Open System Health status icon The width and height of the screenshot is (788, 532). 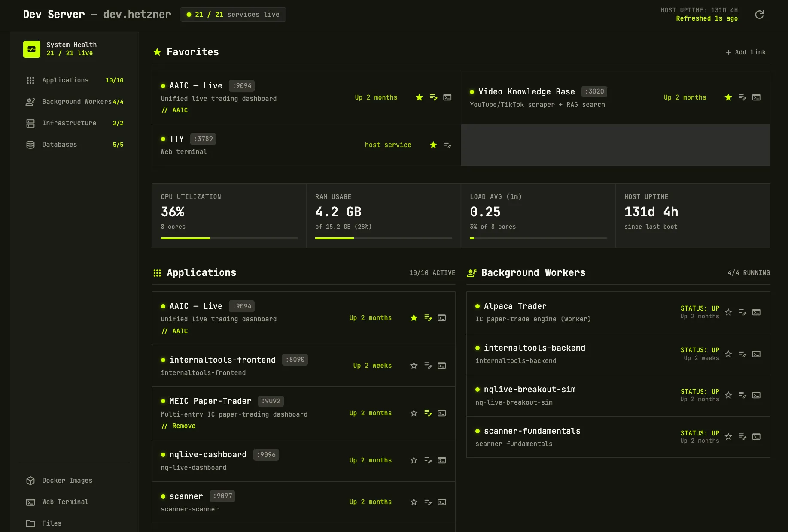[x=32, y=49]
